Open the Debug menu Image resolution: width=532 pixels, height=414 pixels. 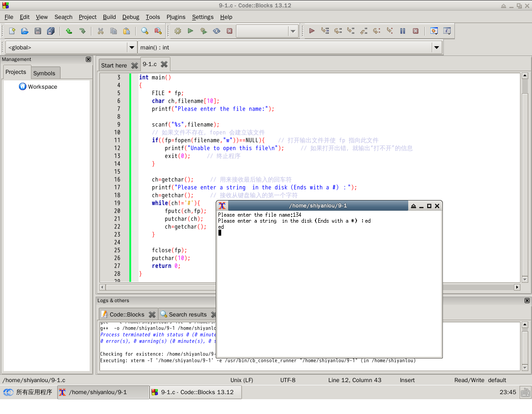(x=131, y=17)
